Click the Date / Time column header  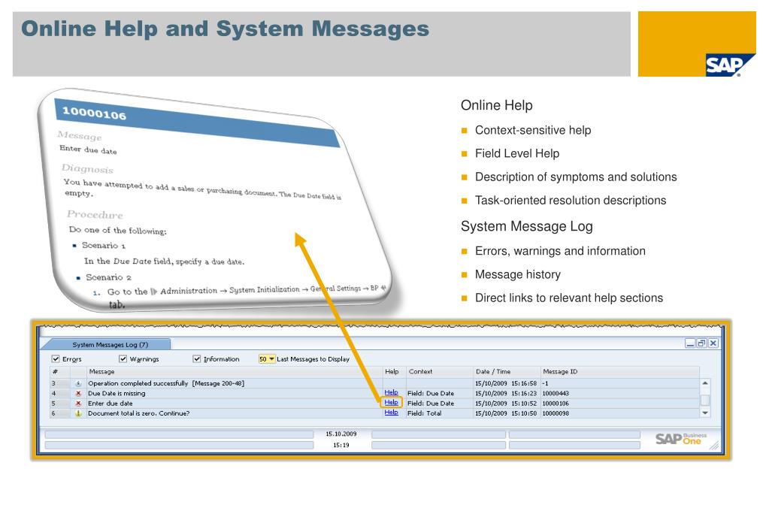pos(507,372)
